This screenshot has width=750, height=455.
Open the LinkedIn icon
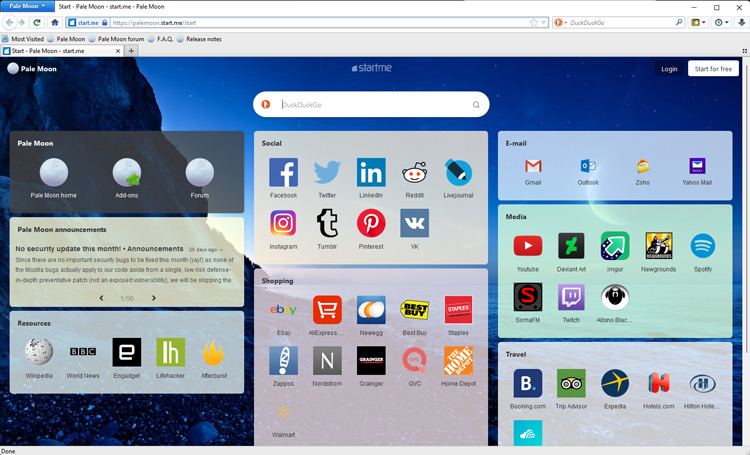(371, 172)
